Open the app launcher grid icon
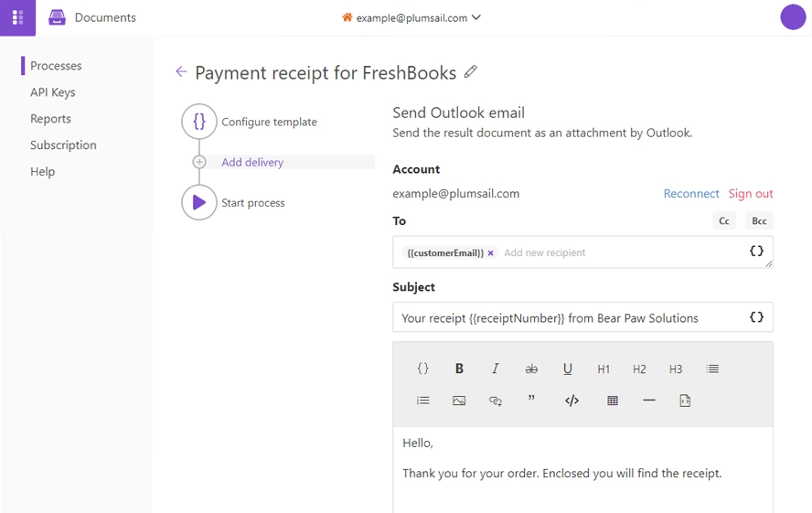 (17, 17)
